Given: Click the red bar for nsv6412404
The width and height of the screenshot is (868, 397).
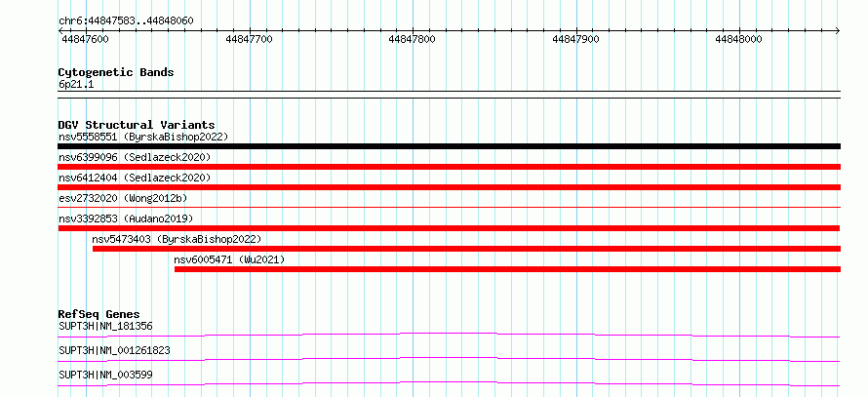Looking at the screenshot, I should (x=449, y=187).
